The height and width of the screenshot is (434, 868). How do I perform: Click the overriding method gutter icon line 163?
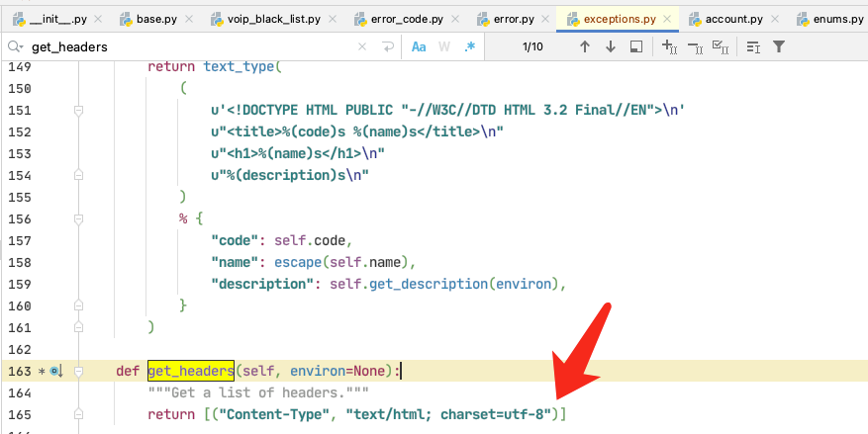coord(56,371)
